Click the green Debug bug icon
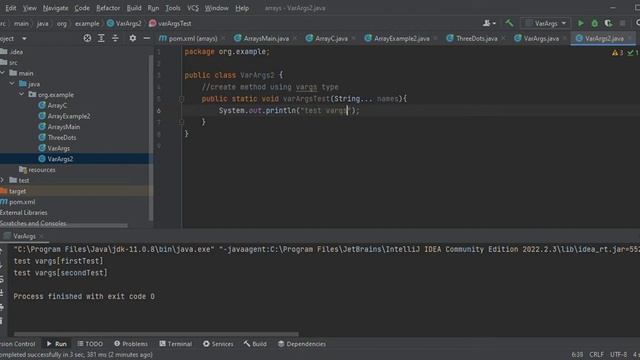This screenshot has width=640, height=360. (x=595, y=23)
